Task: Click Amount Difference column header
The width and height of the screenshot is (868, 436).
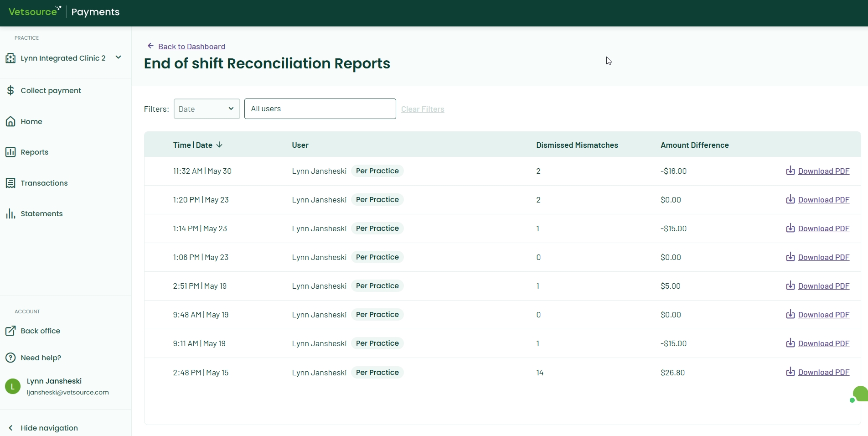Action: click(695, 145)
